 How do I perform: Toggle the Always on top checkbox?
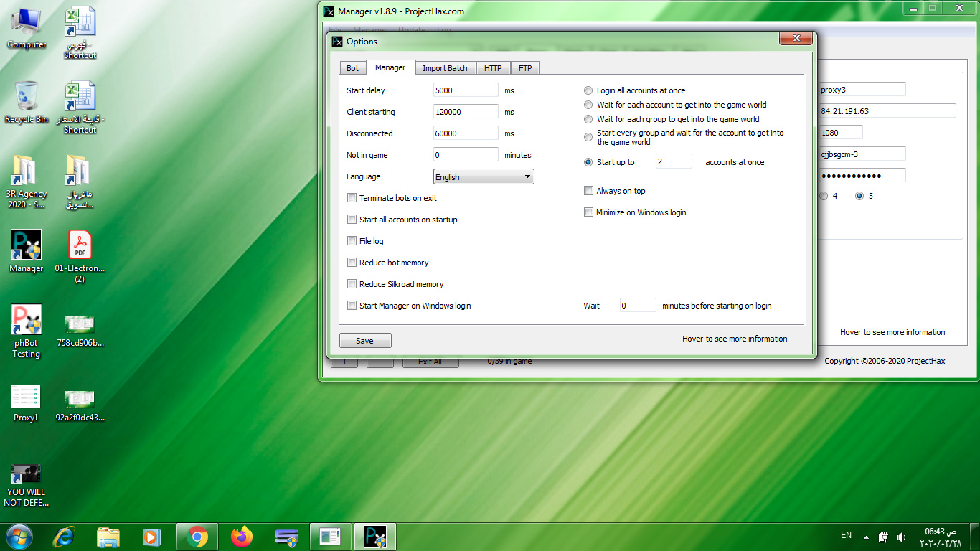coord(588,191)
